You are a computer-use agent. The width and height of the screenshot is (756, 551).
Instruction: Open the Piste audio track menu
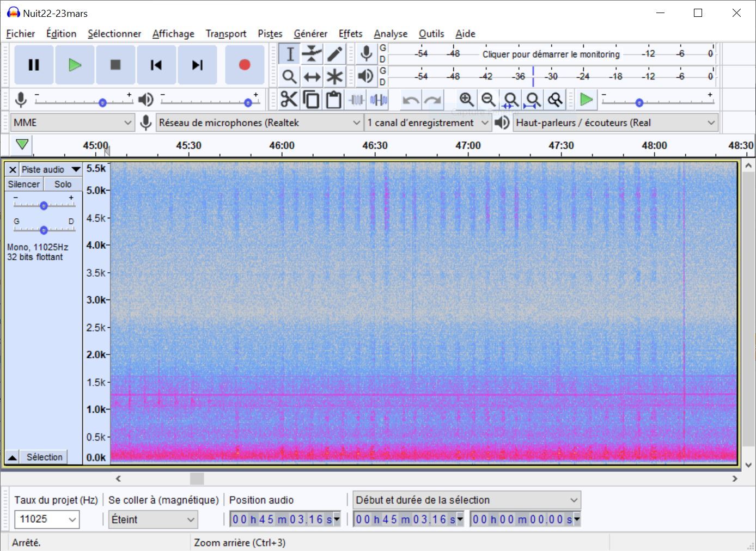tap(51, 169)
